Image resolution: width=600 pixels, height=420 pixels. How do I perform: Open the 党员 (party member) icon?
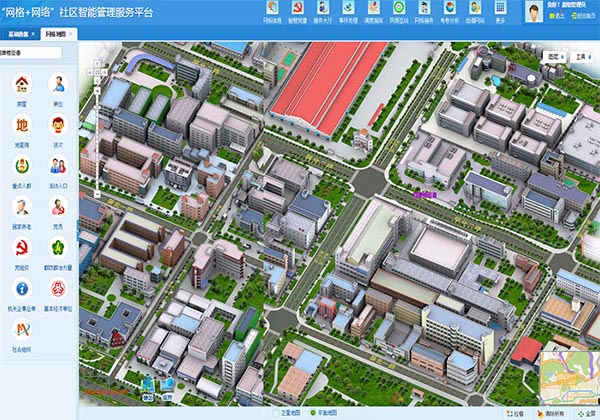click(58, 206)
